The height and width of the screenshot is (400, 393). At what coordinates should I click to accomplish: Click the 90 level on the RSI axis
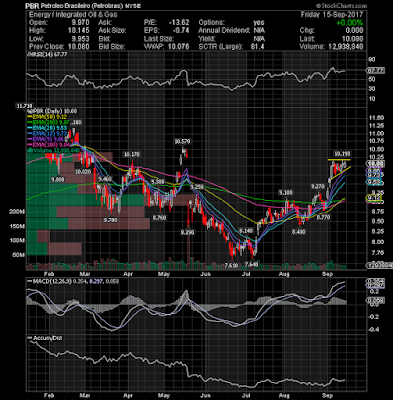(x=371, y=60)
